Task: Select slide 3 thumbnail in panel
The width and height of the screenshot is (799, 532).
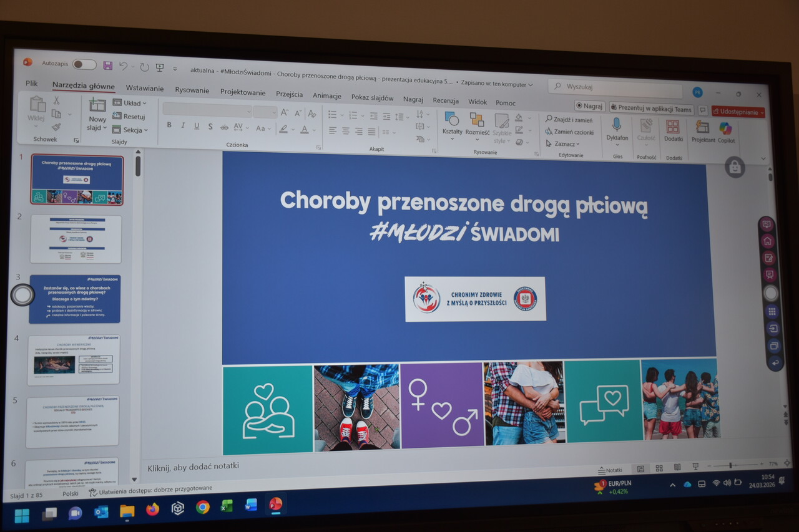Action: point(74,299)
